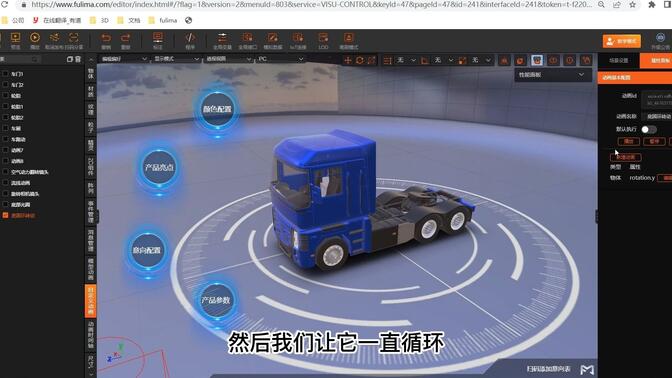Click the 动画名称 input field

click(x=658, y=116)
